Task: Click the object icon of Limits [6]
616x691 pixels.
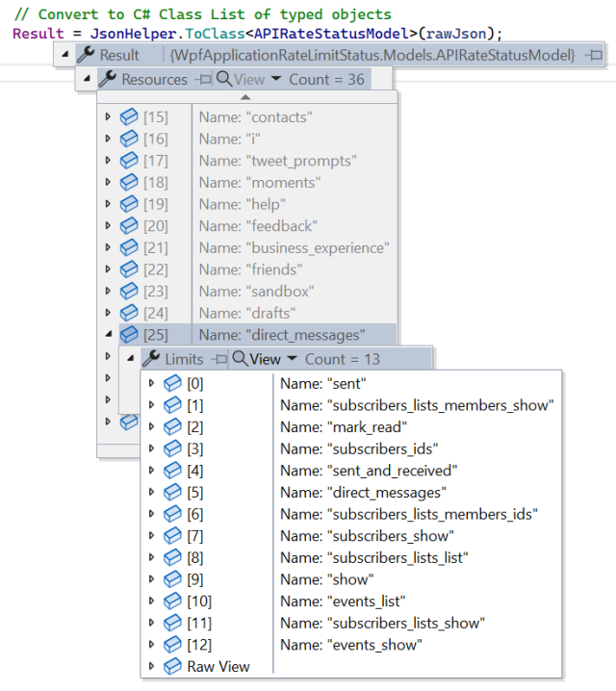Action: point(172,514)
